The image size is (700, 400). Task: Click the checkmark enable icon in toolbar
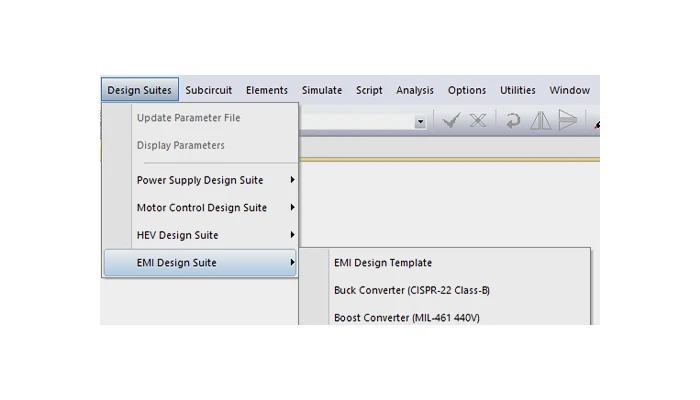(451, 121)
